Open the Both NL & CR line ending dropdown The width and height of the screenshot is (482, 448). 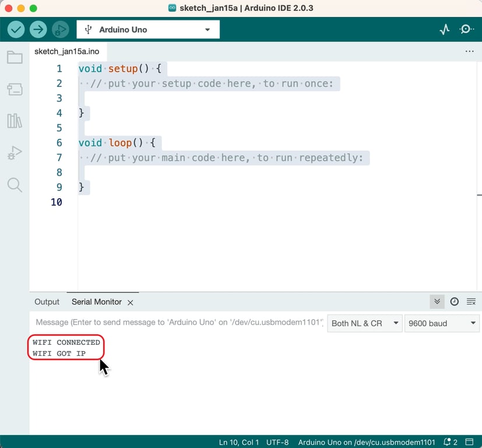[x=364, y=323]
